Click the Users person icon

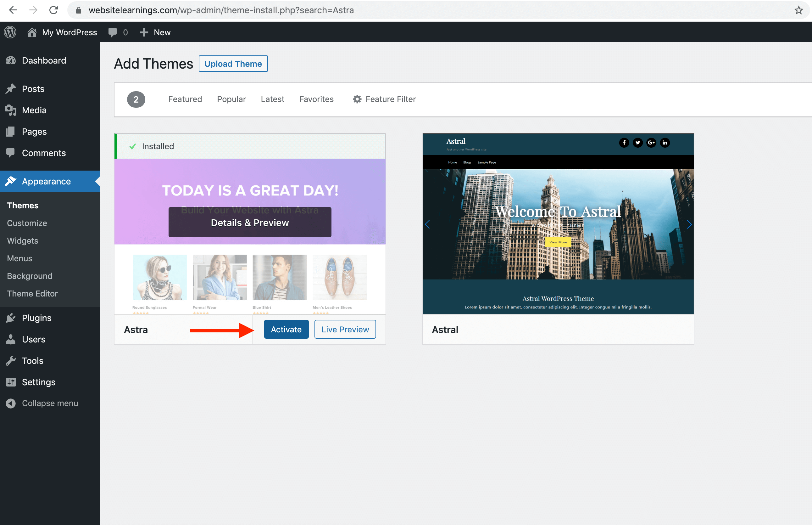11,339
